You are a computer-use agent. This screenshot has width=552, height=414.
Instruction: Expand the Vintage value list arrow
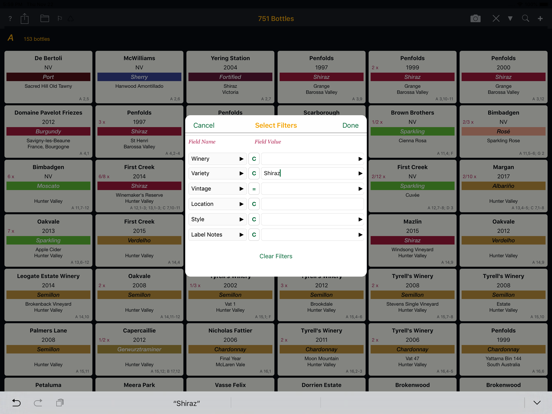point(360,189)
